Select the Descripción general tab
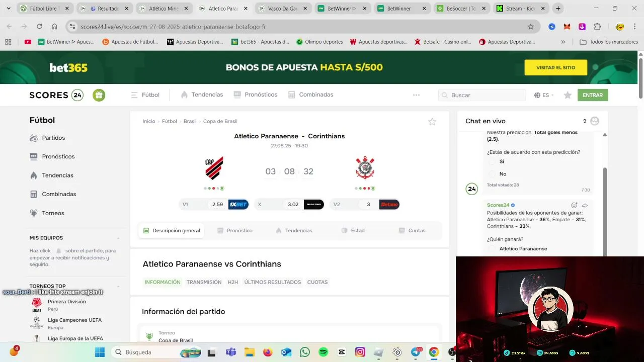This screenshot has height=362, width=644. click(x=172, y=231)
